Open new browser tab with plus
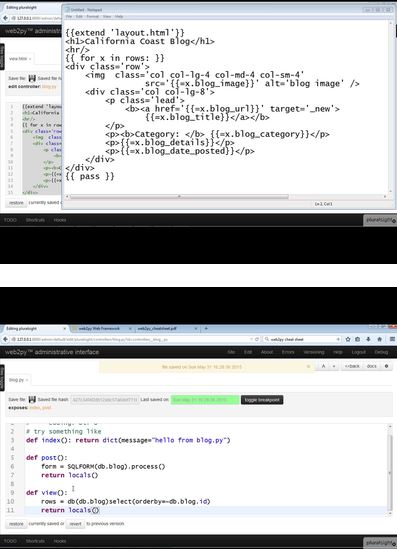This screenshot has width=397, height=549. [x=206, y=328]
